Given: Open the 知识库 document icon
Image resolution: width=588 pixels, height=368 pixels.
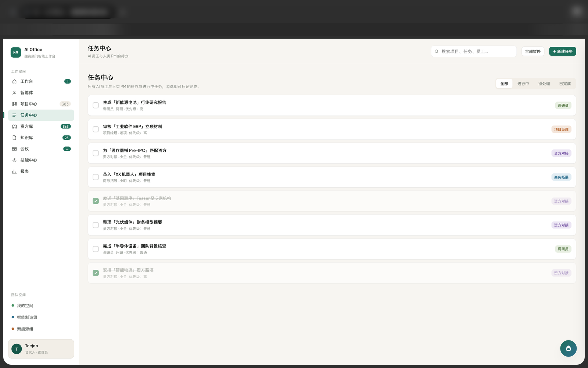Looking at the screenshot, I should (14, 138).
